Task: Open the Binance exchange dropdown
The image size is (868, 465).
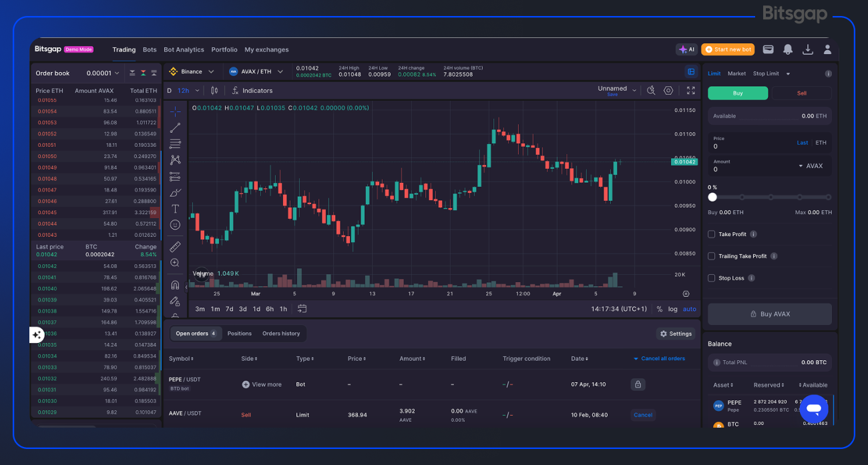Action: 191,71
